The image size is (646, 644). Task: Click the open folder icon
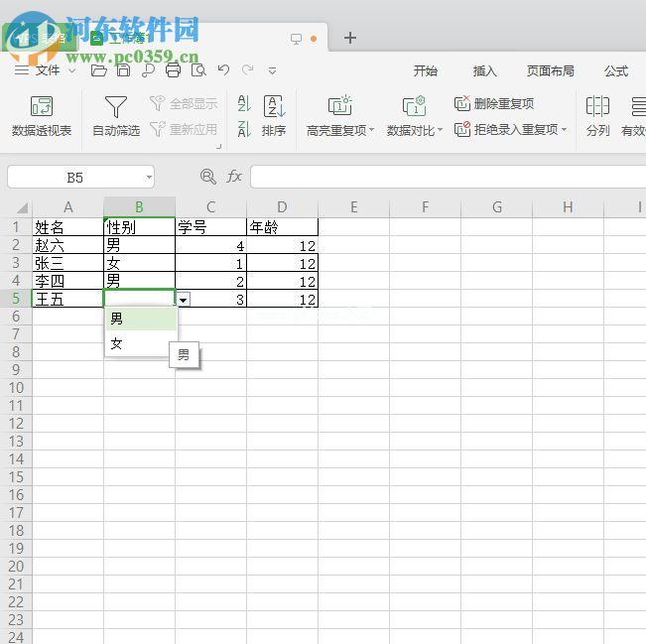click(x=99, y=70)
